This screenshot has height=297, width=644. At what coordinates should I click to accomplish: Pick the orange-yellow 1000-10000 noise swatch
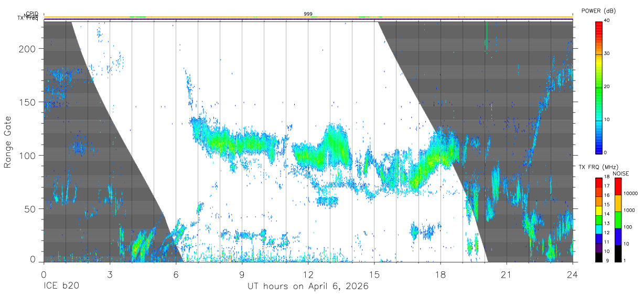click(x=617, y=204)
